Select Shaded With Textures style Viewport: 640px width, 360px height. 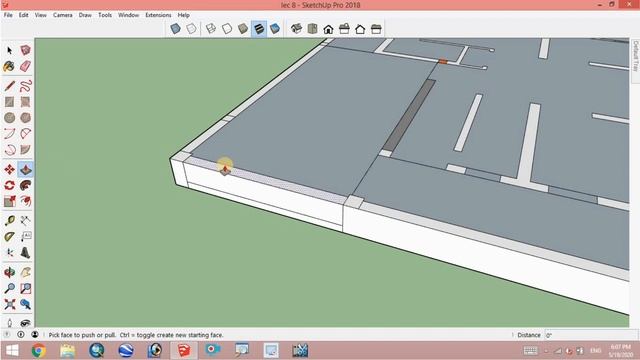click(259, 29)
